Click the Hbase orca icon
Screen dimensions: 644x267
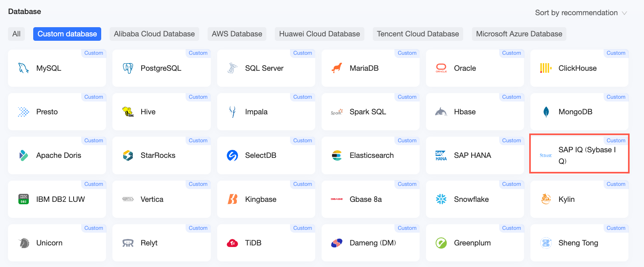(441, 112)
